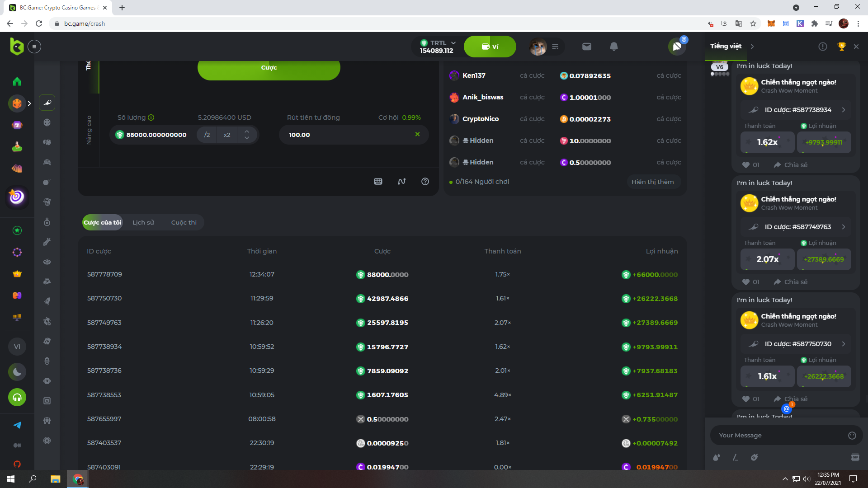
Task: Switch to the Cuộc thi tab
Action: pos(184,222)
